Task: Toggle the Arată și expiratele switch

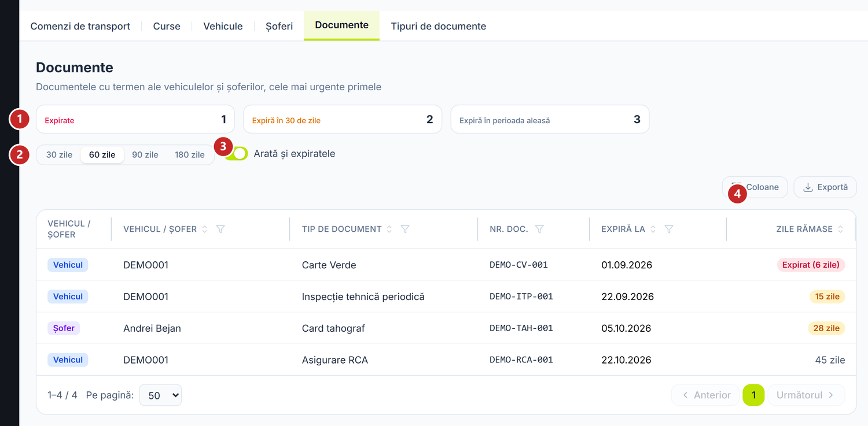Action: 237,154
